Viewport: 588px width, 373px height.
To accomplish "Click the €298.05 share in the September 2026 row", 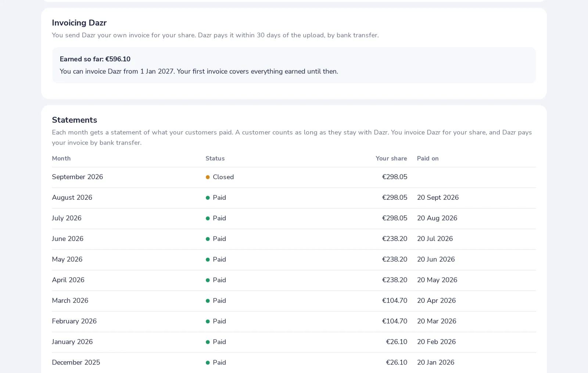I will click(395, 177).
